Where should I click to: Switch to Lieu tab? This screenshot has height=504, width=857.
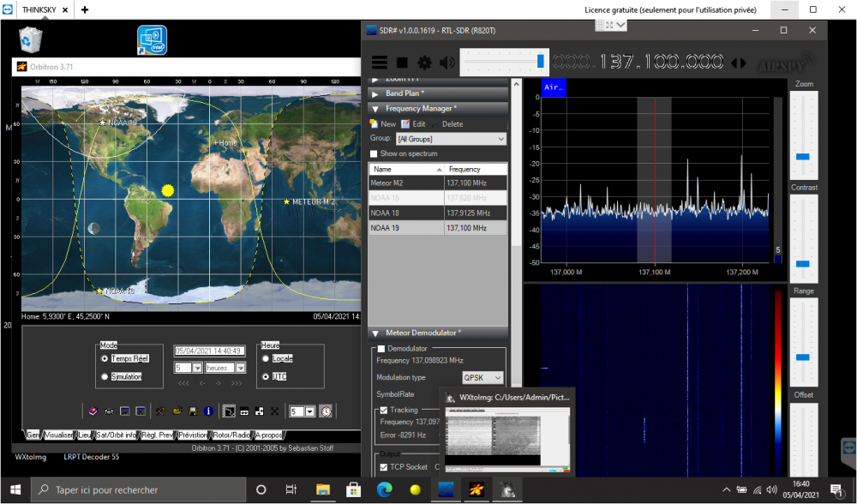pos(85,435)
